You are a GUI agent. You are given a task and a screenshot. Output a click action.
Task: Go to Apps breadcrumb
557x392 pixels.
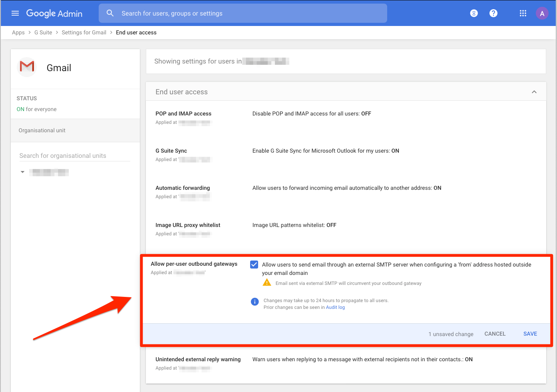18,33
